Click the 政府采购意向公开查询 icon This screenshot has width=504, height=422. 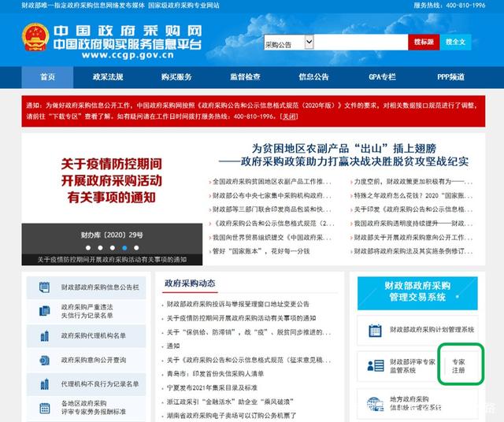pos(44,360)
